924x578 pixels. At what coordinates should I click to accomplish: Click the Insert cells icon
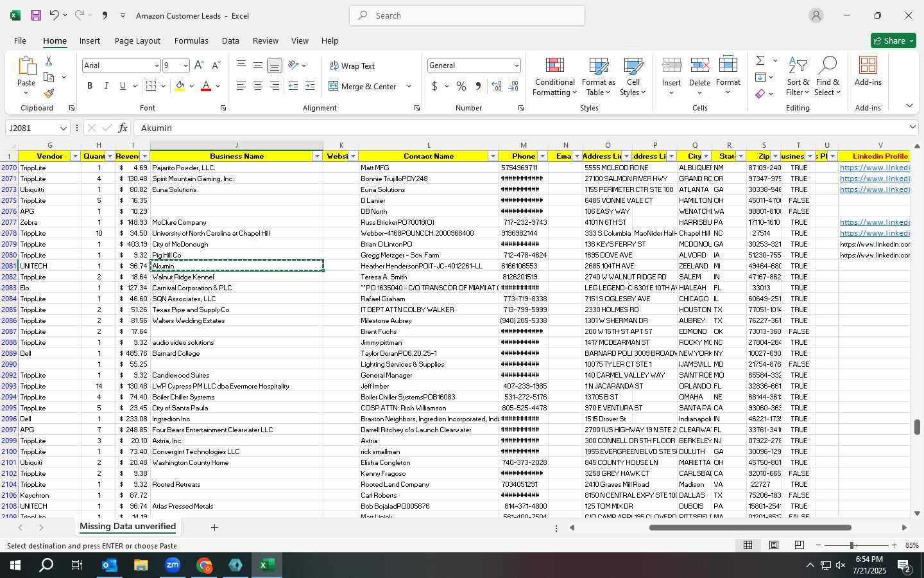(671, 66)
